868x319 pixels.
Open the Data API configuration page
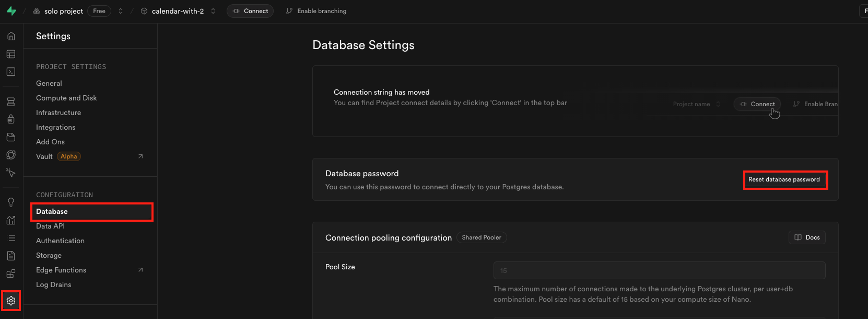pos(50,226)
